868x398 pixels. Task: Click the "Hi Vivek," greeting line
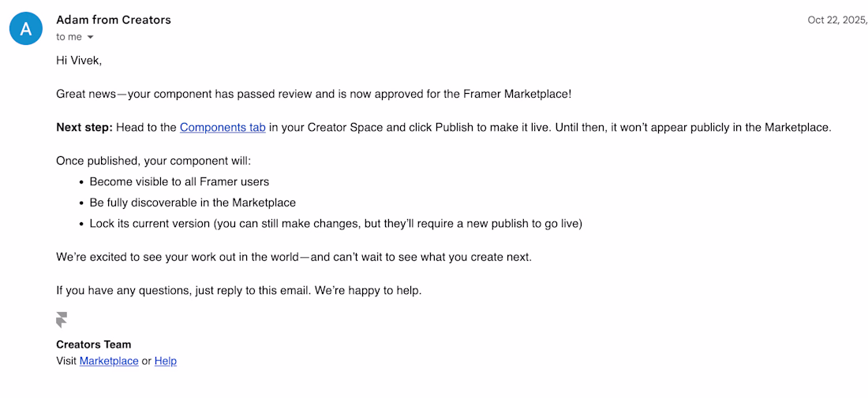click(x=79, y=60)
